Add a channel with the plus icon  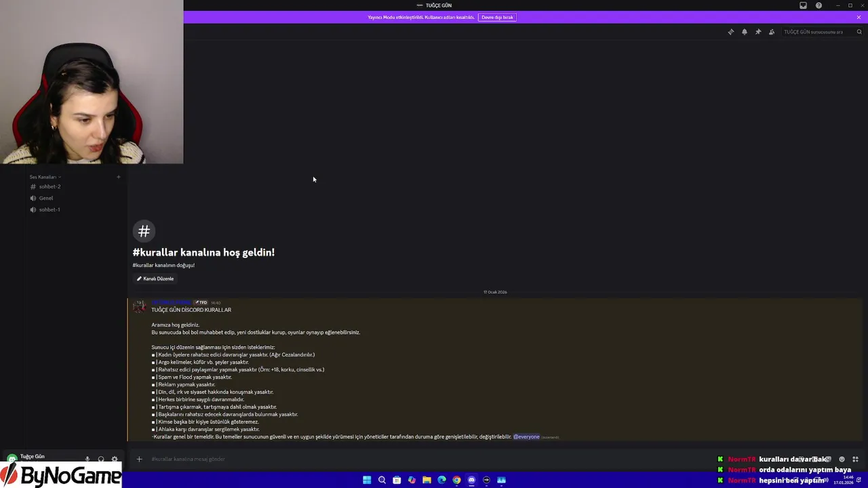click(118, 177)
